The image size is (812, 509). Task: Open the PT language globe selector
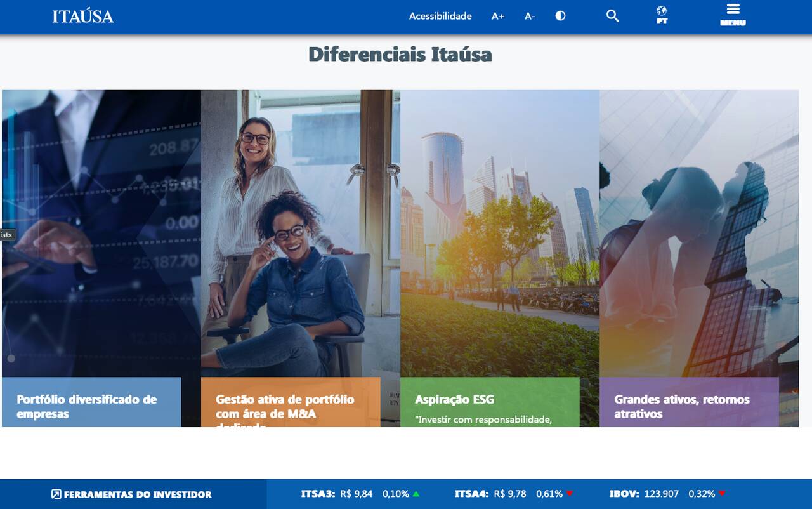(x=662, y=15)
